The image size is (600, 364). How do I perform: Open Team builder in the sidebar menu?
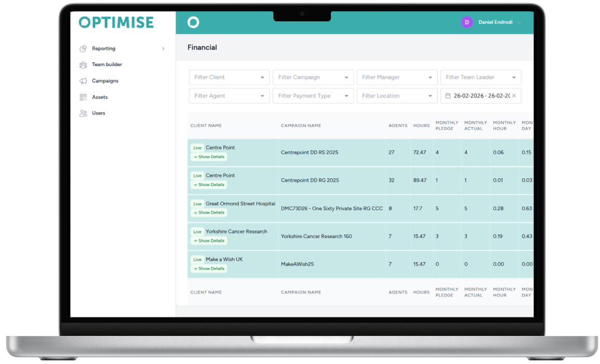pos(107,65)
